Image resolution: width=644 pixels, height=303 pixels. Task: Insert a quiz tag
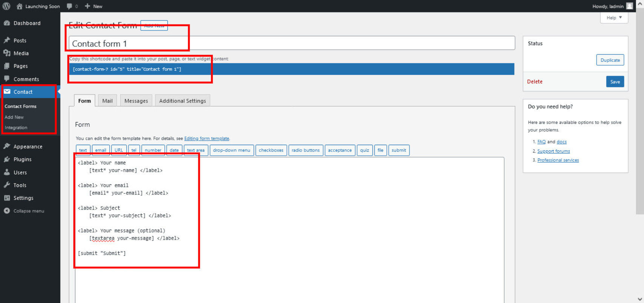coord(365,150)
